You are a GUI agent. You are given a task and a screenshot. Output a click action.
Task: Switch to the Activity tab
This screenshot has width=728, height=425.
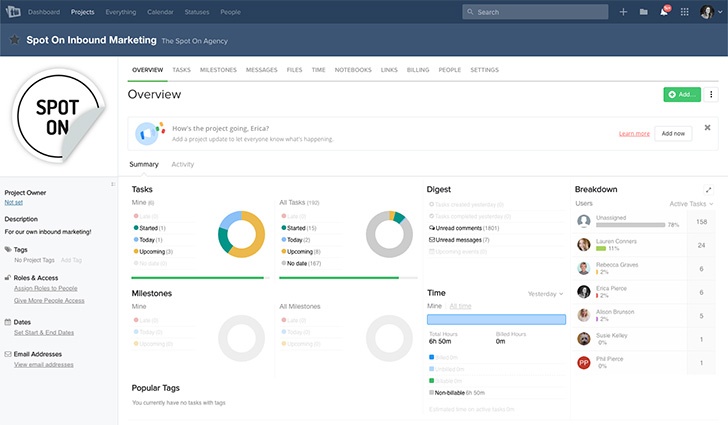coord(183,164)
